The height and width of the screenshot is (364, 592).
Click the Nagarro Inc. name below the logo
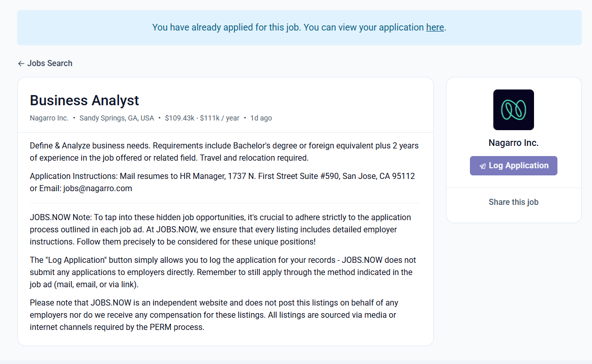513,143
